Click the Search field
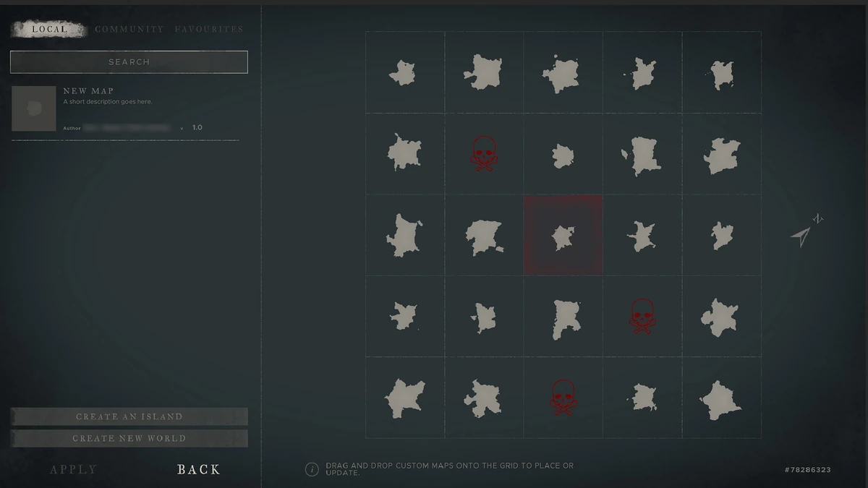The width and height of the screenshot is (868, 488). pos(129,62)
